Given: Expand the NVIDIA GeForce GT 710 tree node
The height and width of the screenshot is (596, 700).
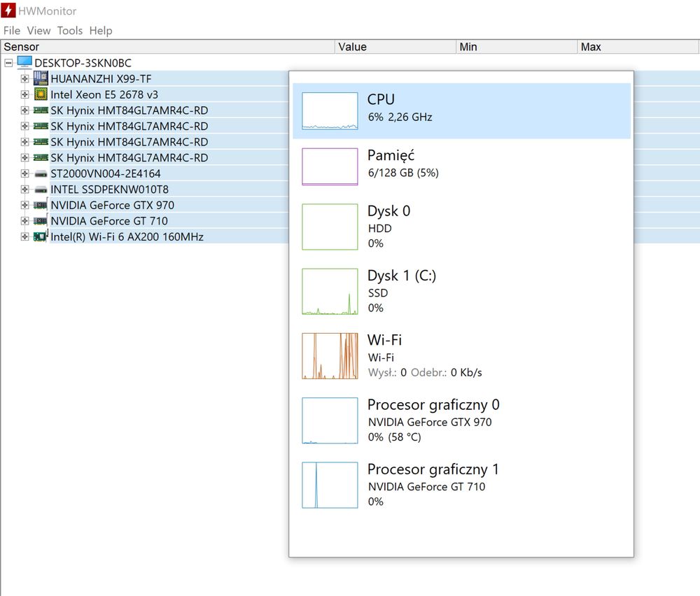Looking at the screenshot, I should (x=24, y=221).
